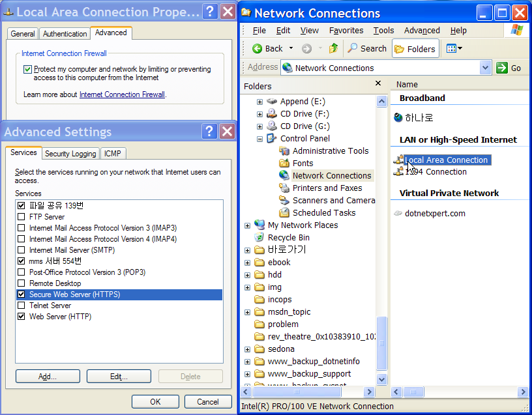Open Printers and Faxes in folder tree

pos(284,188)
